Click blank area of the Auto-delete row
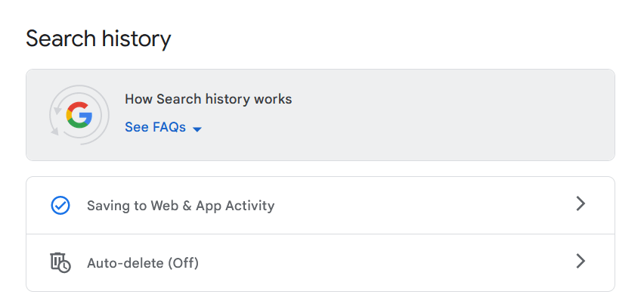The height and width of the screenshot is (304, 644). click(378, 263)
